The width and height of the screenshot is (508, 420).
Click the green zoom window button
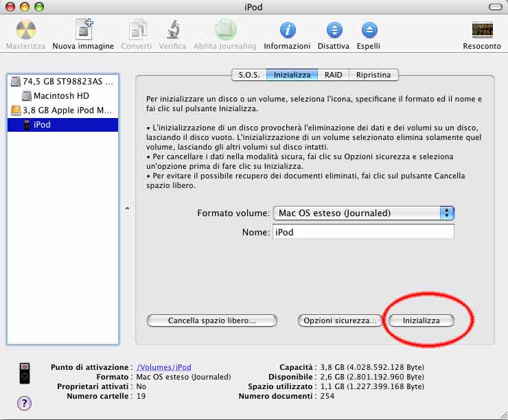coord(39,7)
